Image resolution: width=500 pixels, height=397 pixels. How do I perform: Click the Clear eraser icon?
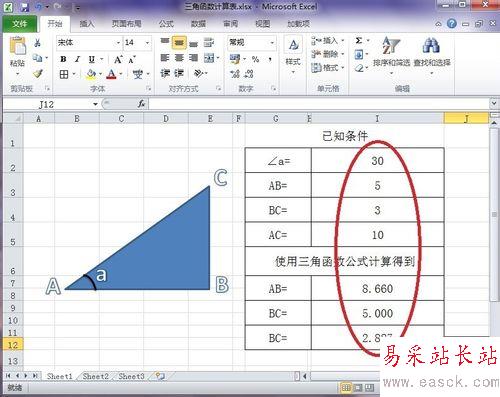click(359, 68)
